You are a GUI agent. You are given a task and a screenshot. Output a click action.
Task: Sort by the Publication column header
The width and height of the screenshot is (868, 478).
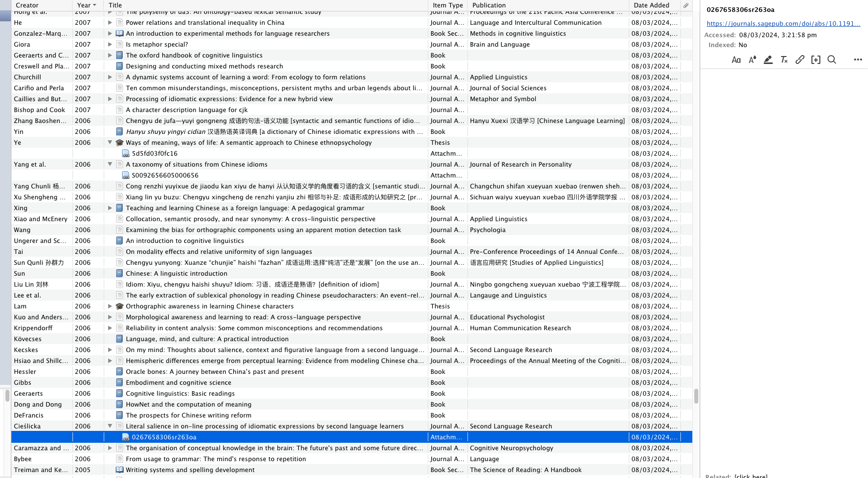point(548,5)
